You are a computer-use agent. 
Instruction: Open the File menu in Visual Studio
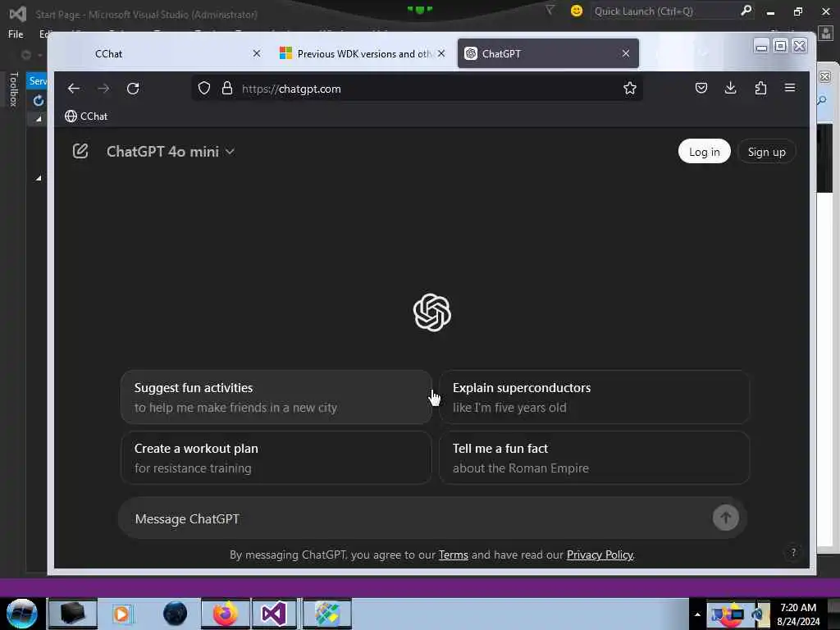click(16, 34)
